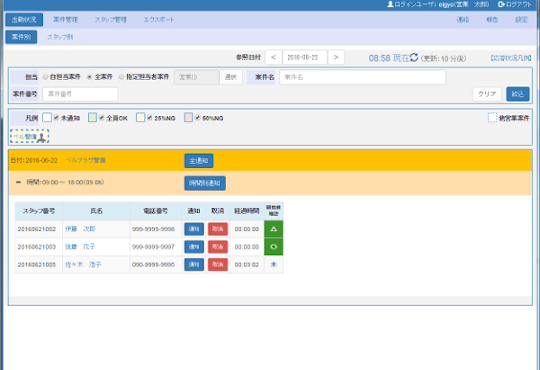Click the login user person icon
Viewport: 540px width, 370px height.
point(390,4)
